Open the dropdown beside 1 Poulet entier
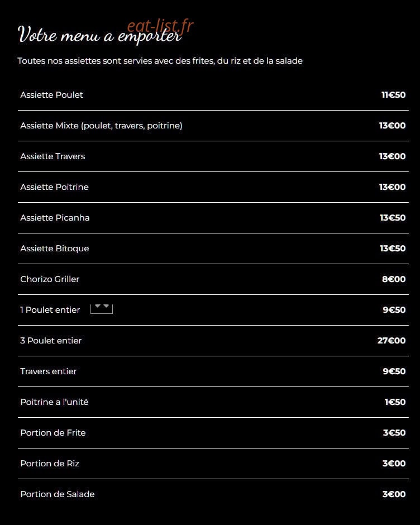This screenshot has width=420, height=525. (102, 309)
